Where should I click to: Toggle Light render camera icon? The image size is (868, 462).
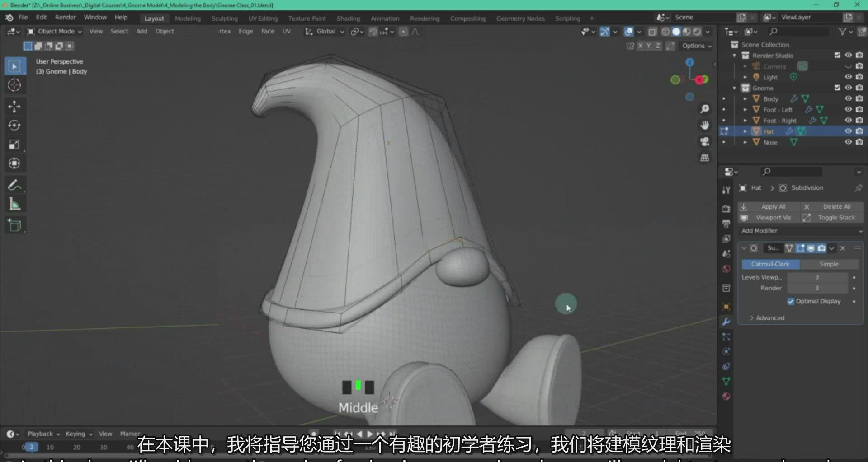pos(859,77)
